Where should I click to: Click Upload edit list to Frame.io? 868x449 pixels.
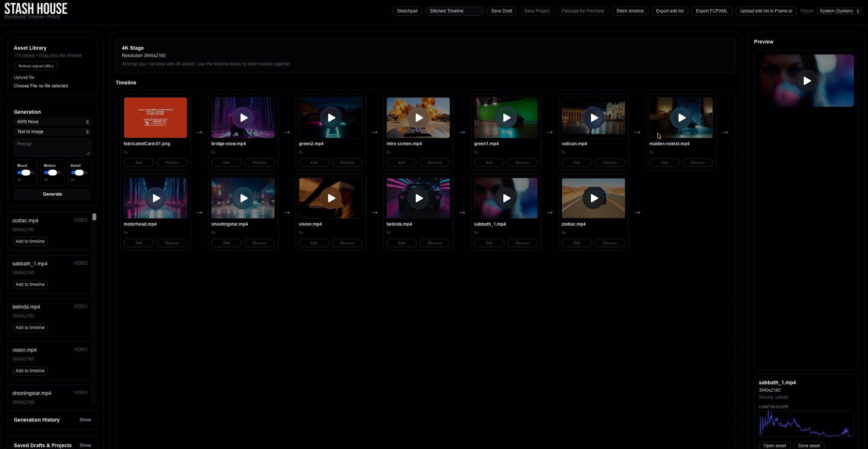click(766, 11)
